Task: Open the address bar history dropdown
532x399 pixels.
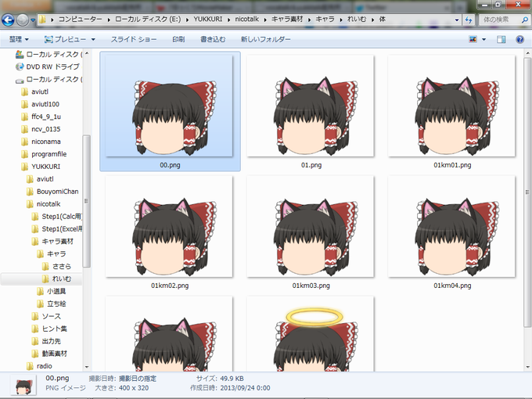Action: click(457, 20)
